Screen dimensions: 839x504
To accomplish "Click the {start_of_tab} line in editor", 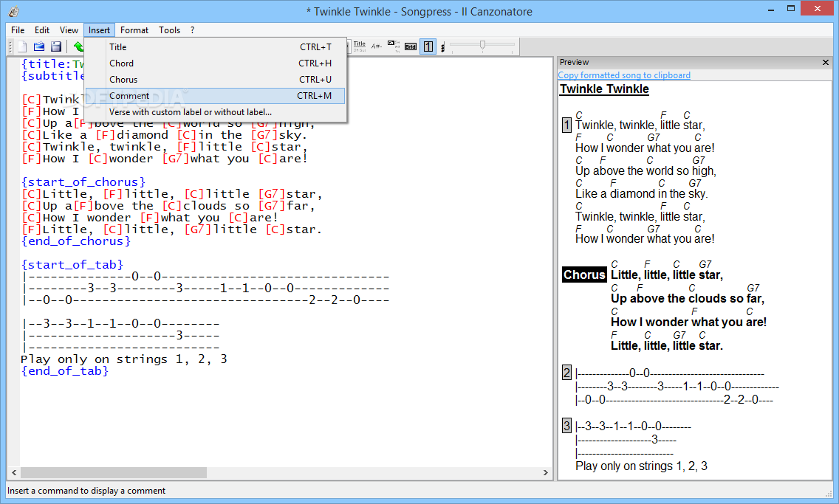I will (72, 265).
